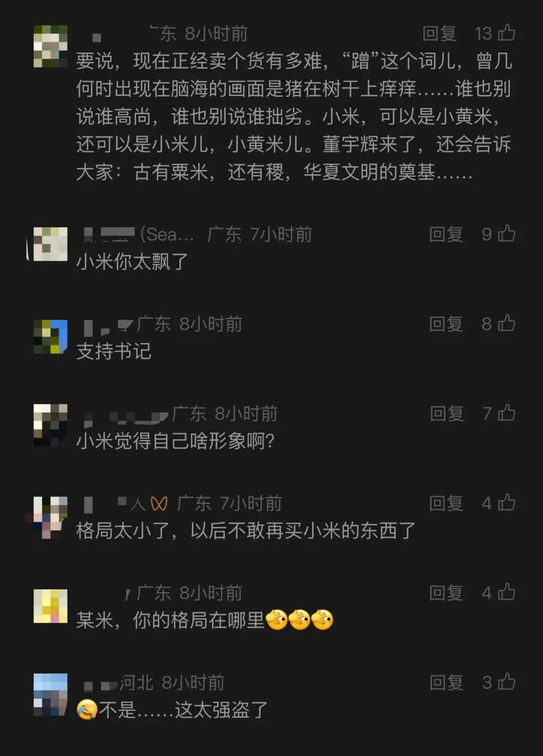Like the comment "支持书记"
Image resolution: width=543 pixels, height=756 pixels.
click(506, 323)
